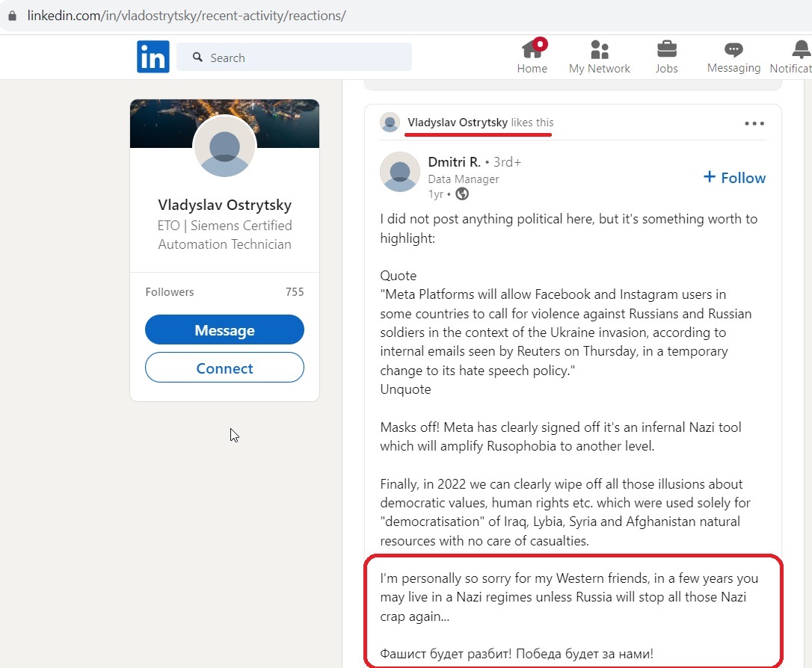This screenshot has height=668, width=812.
Task: Click in the LinkedIn Search field
Action: [294, 57]
